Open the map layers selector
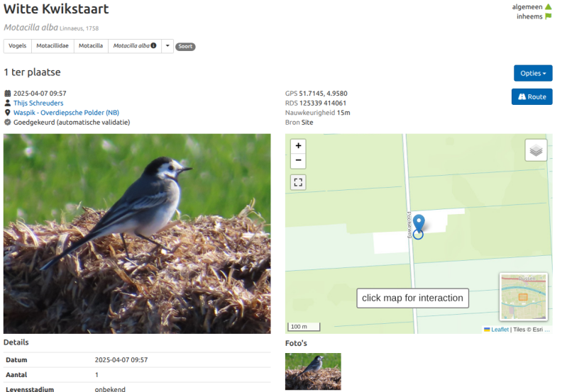 click(x=536, y=150)
